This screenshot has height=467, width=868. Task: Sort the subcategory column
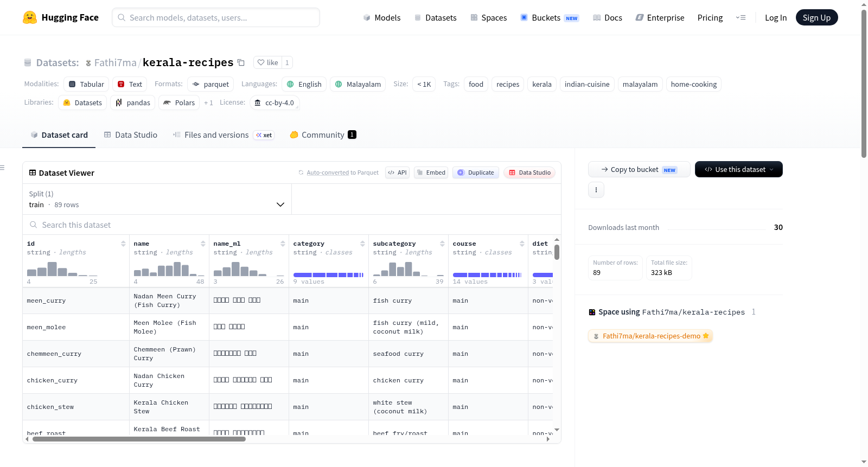(x=442, y=244)
